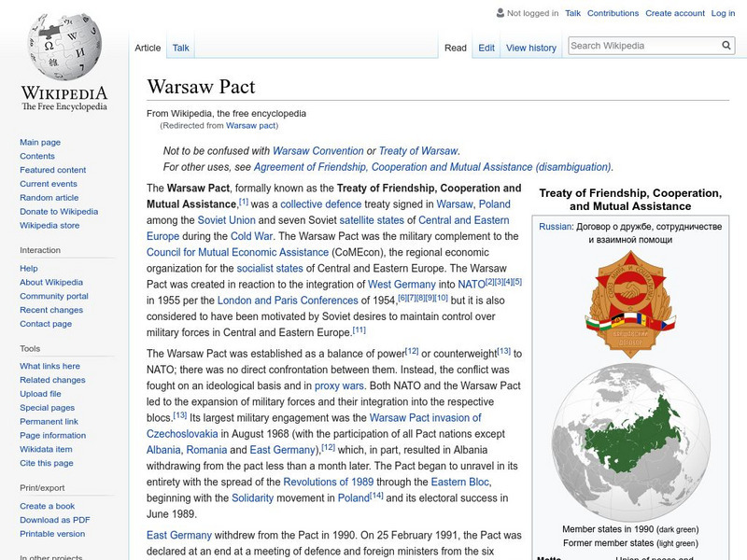Open the Cold War link

(x=251, y=236)
